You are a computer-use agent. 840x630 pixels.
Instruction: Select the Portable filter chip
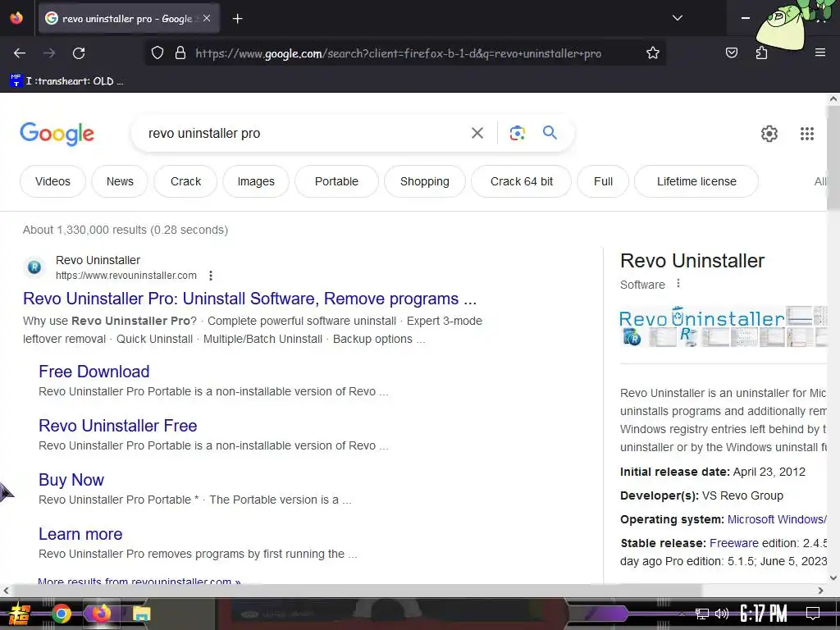[x=336, y=181]
